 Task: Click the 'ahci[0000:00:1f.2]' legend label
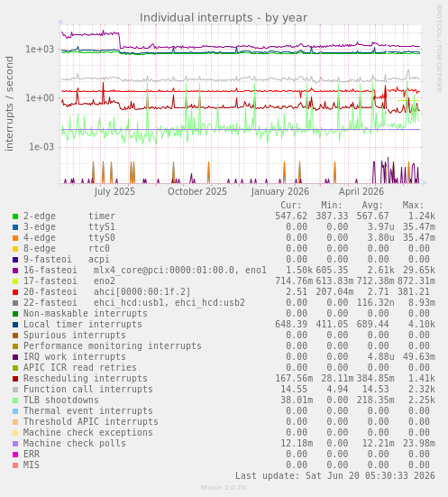coord(142,292)
